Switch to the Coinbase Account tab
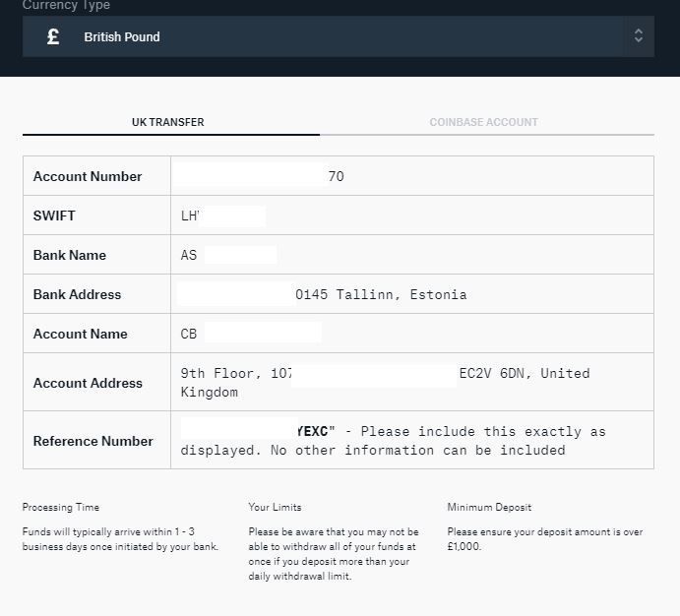Image resolution: width=680 pixels, height=616 pixels. pyautogui.click(x=483, y=122)
